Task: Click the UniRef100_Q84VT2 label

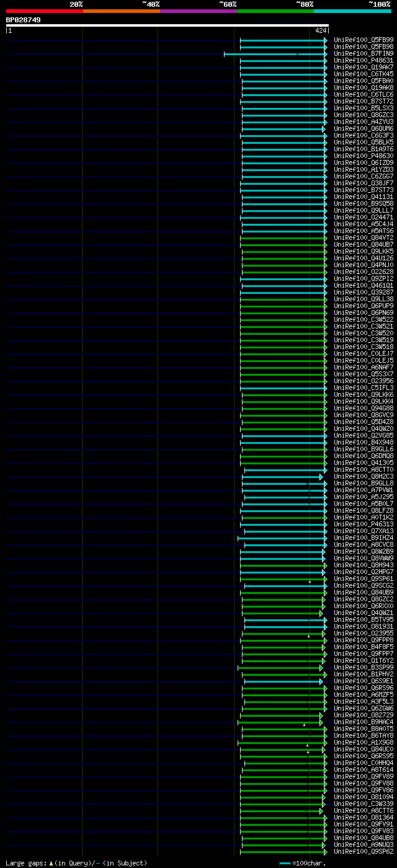Action: 364,237
